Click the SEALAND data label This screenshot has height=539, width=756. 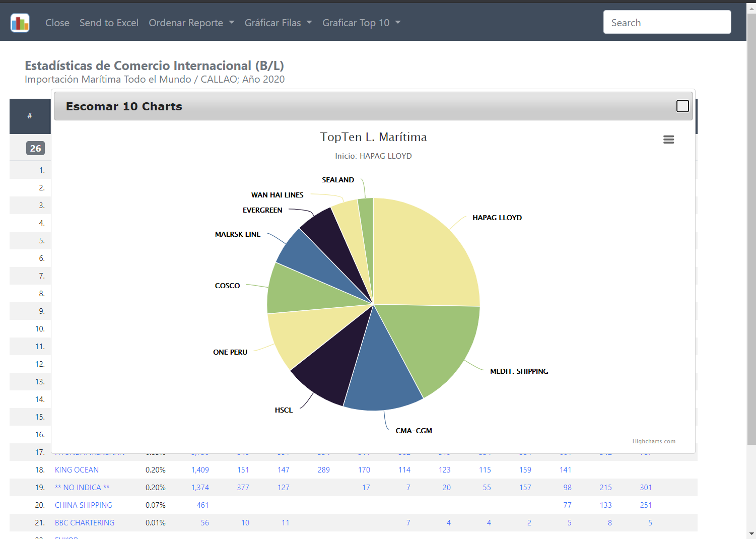point(338,180)
